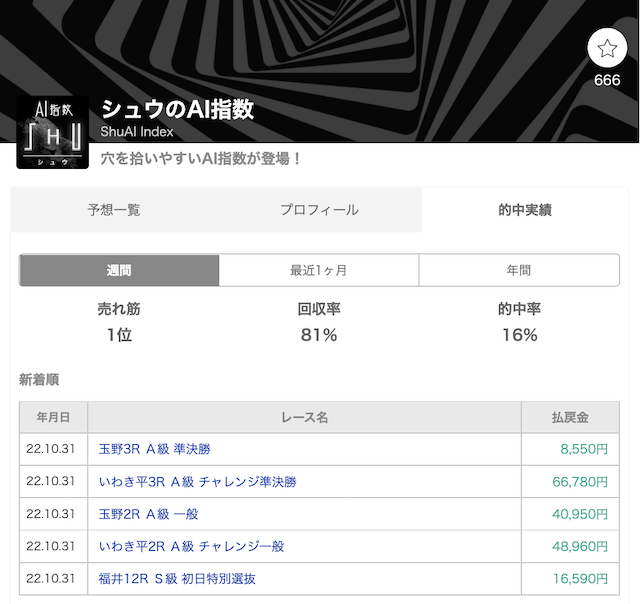
Task: Click the star favorite icon
Action: 607,47
